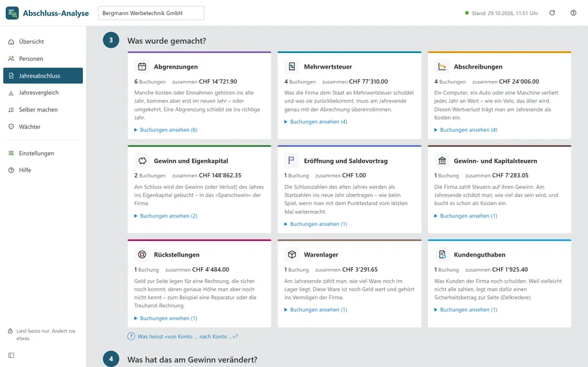Click the bank building icon for Gewinn- und Kapitalsteuern

pyautogui.click(x=442, y=161)
